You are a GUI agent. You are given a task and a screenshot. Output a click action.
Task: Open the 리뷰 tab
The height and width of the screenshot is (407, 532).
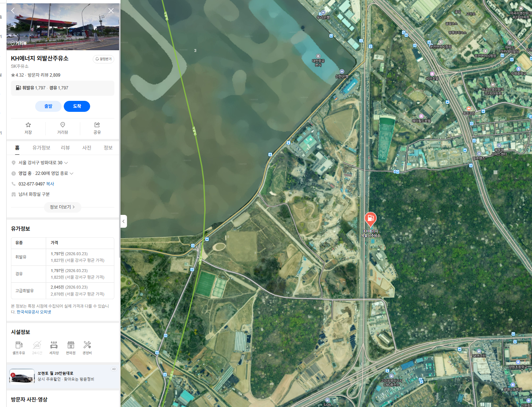coord(65,148)
